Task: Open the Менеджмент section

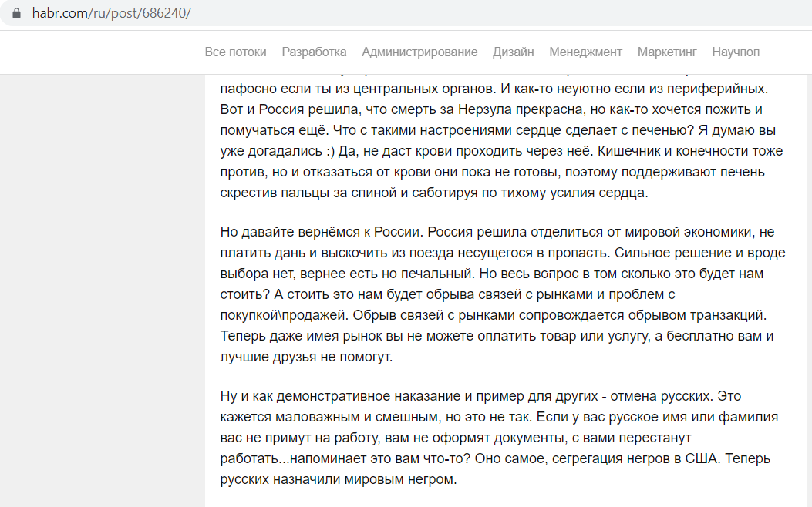Action: point(586,52)
